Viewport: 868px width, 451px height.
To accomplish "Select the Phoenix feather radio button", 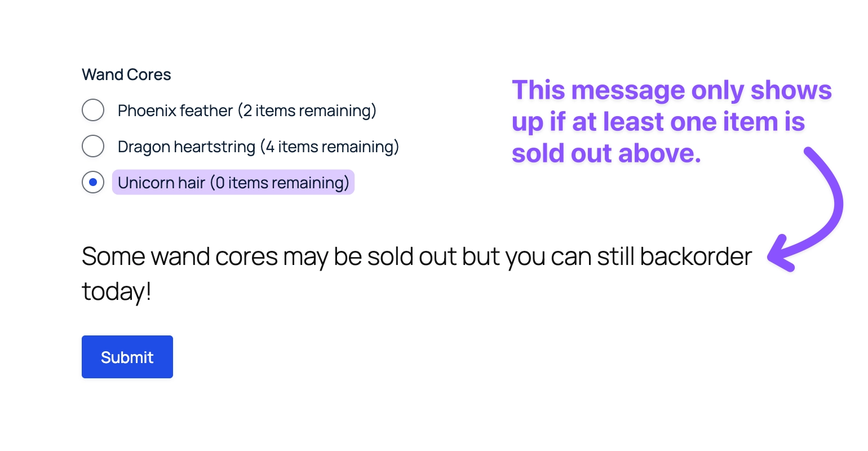I will [93, 110].
